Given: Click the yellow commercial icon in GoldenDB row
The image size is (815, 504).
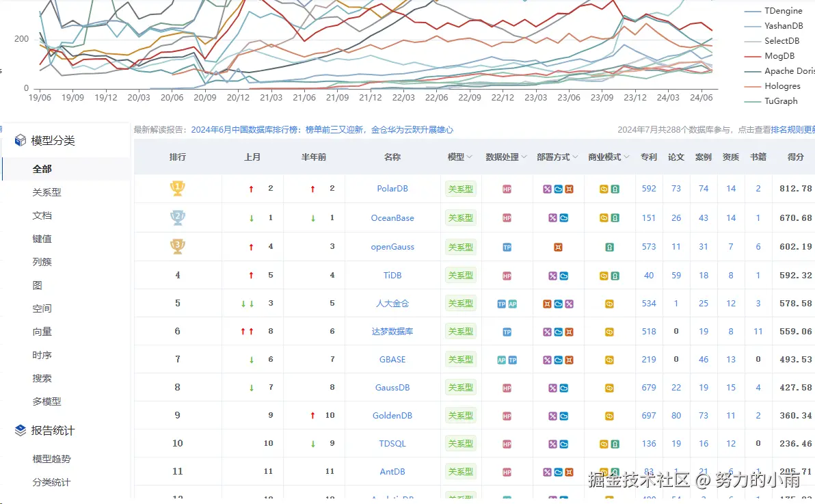Looking at the screenshot, I should pos(609,416).
